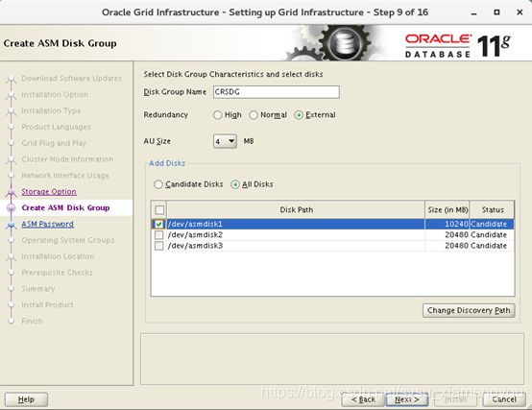
Task: Click ASM Password step bullet icon
Action: click(11, 225)
